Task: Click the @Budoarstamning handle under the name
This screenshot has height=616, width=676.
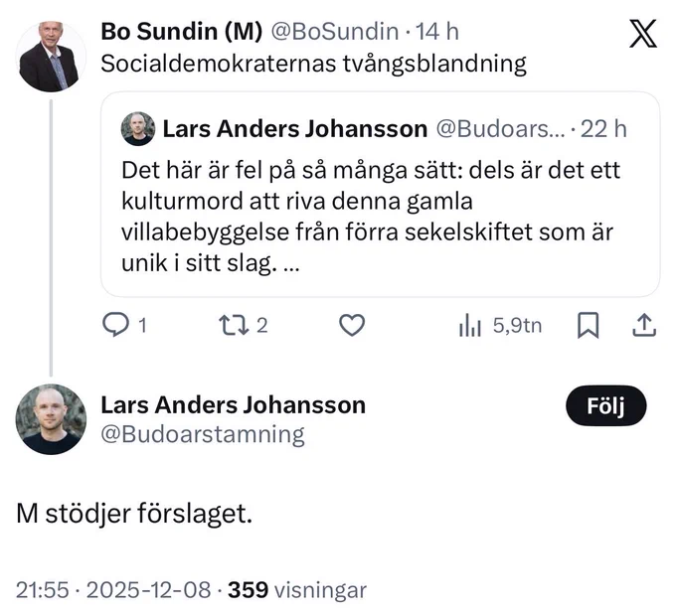Action: coord(203,434)
